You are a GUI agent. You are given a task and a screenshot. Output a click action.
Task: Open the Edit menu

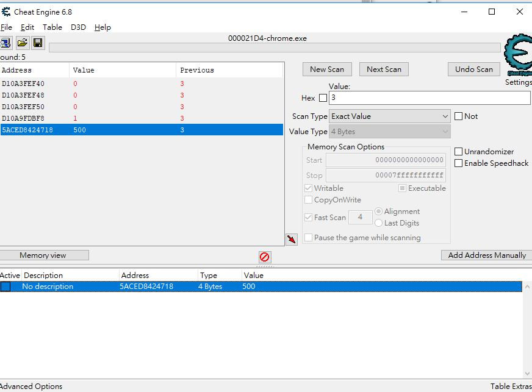click(x=27, y=27)
